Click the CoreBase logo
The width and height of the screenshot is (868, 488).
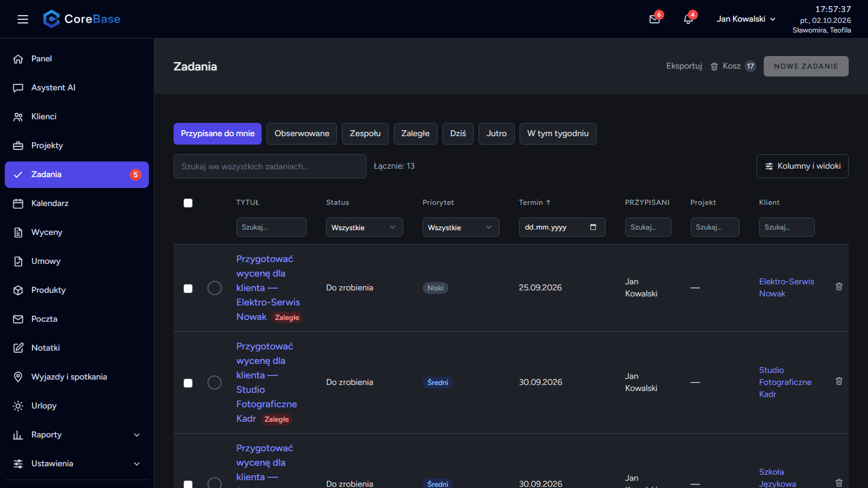[x=82, y=19]
